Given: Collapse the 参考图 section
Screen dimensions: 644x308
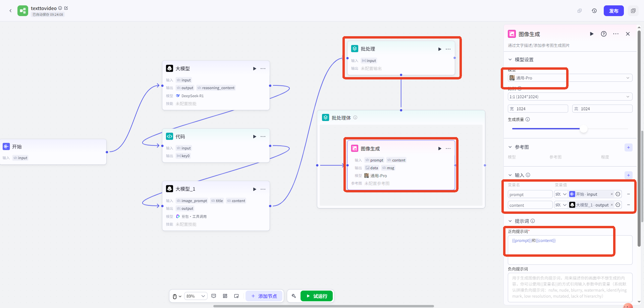Looking at the screenshot, I should point(510,147).
